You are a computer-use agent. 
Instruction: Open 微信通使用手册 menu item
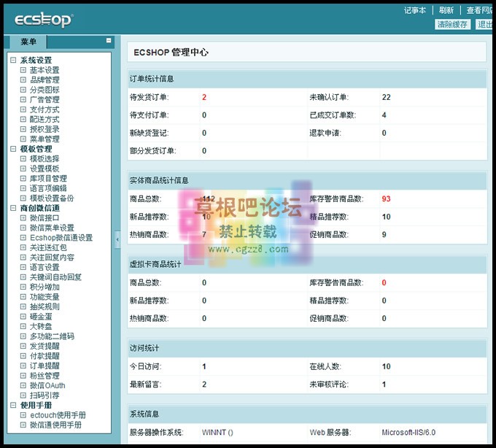[55, 425]
